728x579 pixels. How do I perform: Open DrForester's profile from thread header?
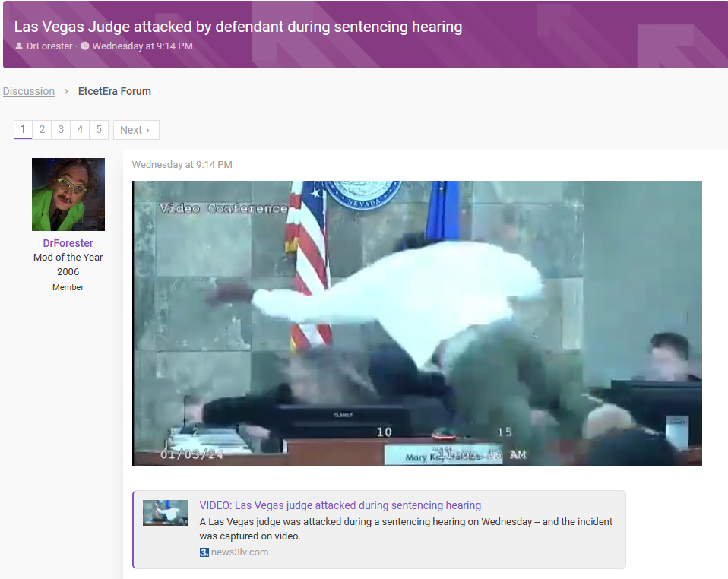coord(49,46)
